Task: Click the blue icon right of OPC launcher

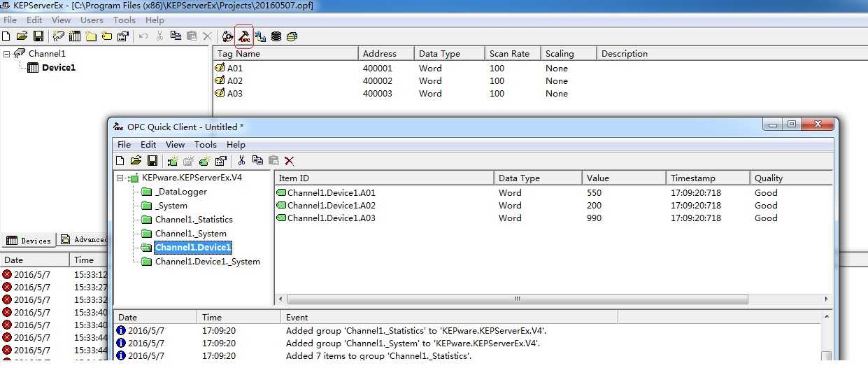Action: pos(260,36)
